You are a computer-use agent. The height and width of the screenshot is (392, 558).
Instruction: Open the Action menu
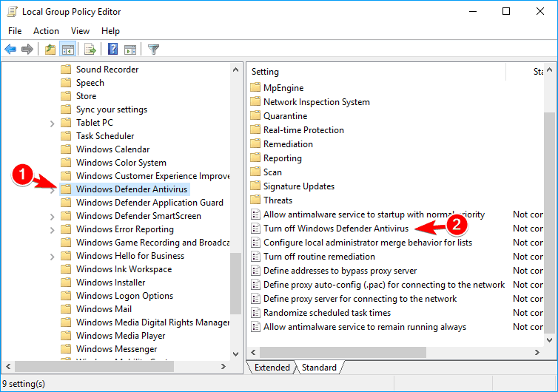(x=47, y=31)
